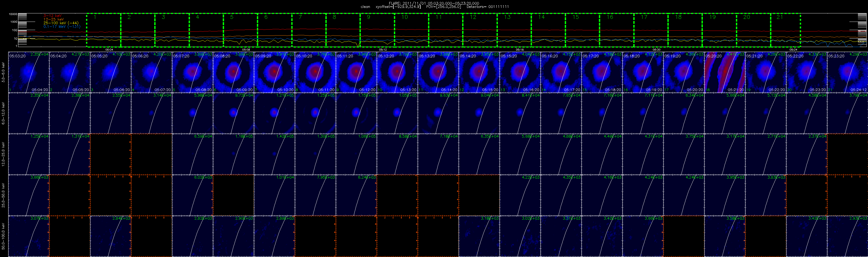Image resolution: width=868 pixels, height=257 pixels.
Task: Click the 25.0-50.0 keV row label
Action: pos(3,195)
